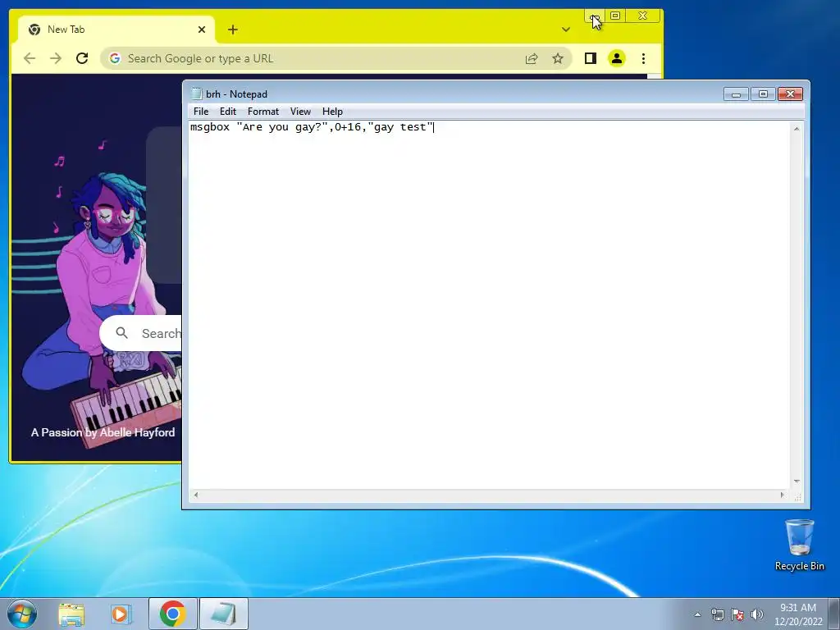The width and height of the screenshot is (840, 630).
Task: Go forward in the Chrome window
Action: [x=56, y=58]
